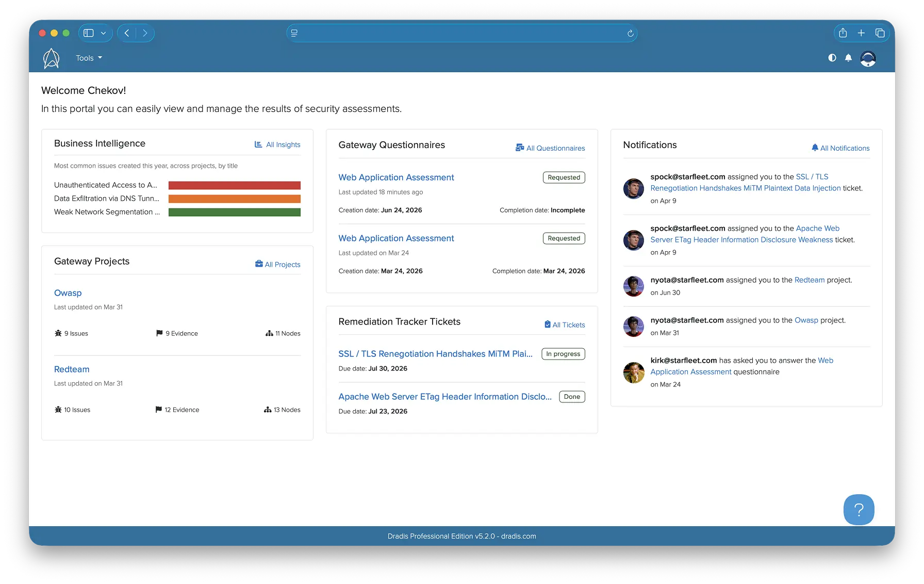Viewport: 924px width, 584px height.
Task: Click 'Data Exfiltration via DNS Tunn...' label
Action: click(107, 199)
